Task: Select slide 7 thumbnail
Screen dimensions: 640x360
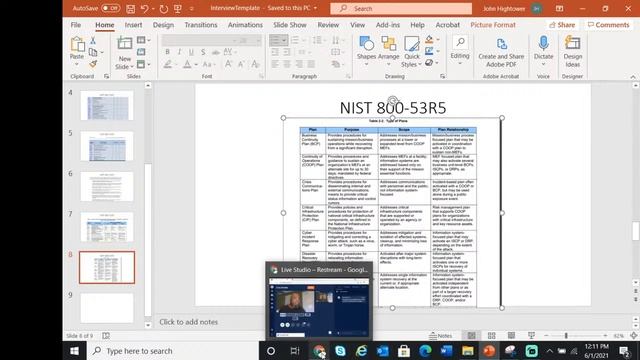Action: [x=107, y=227]
